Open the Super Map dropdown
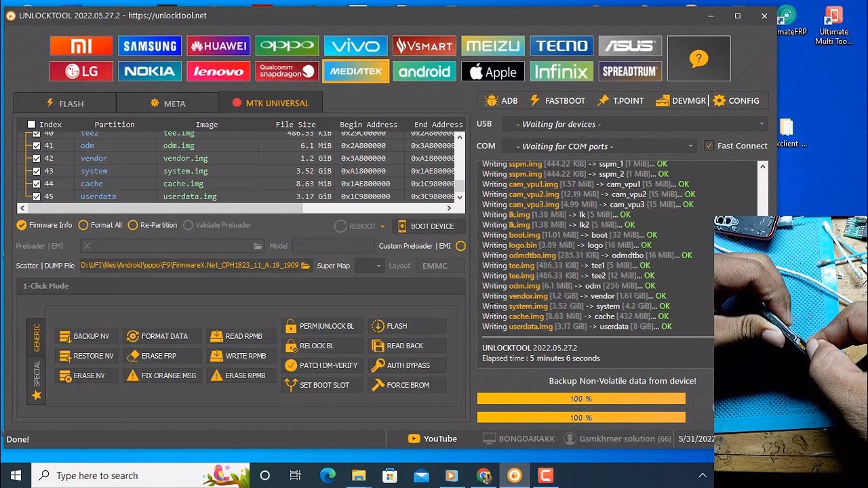This screenshot has height=488, width=868. (370, 266)
